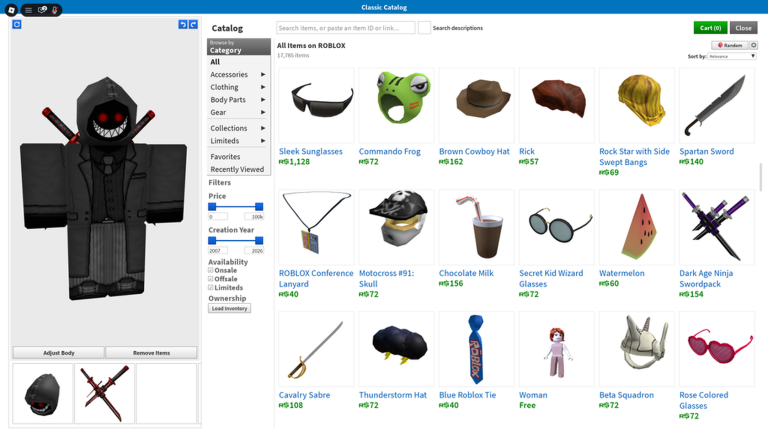Expand the Limiteds category submenu
The image size is (768, 432).
click(238, 141)
